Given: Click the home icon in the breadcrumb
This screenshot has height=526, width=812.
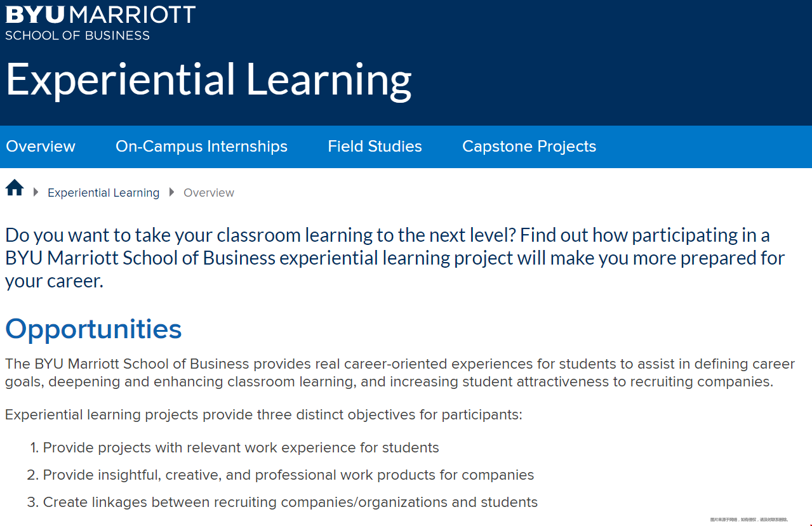Looking at the screenshot, I should coord(15,188).
